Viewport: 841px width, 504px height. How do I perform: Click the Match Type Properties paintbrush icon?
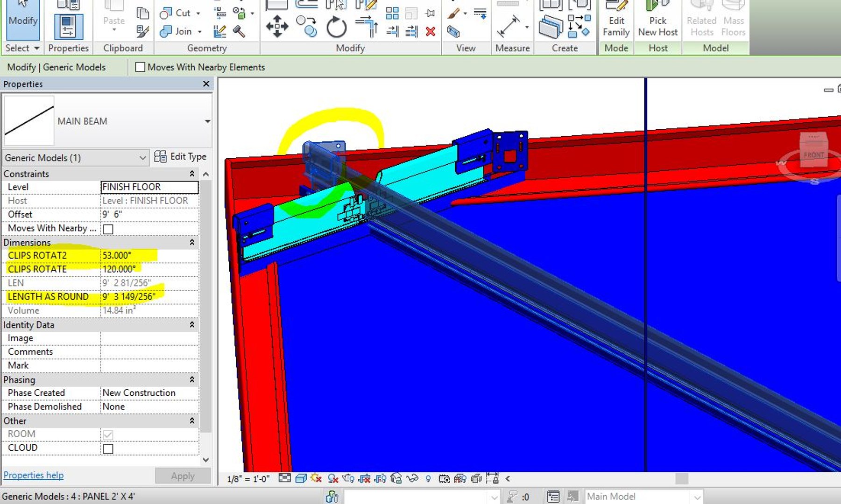pyautogui.click(x=142, y=31)
